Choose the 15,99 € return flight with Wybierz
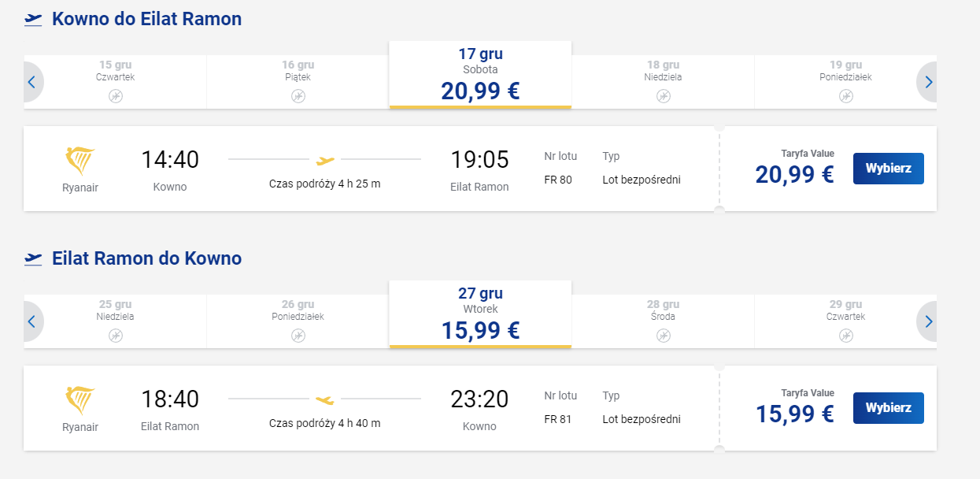Viewport: 980px width, 479px height. click(x=889, y=408)
